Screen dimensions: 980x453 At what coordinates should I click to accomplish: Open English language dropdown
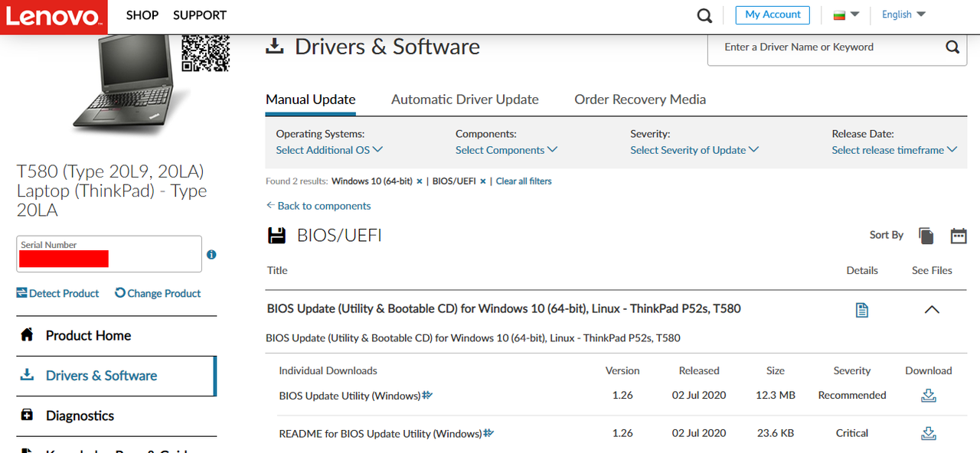click(903, 15)
